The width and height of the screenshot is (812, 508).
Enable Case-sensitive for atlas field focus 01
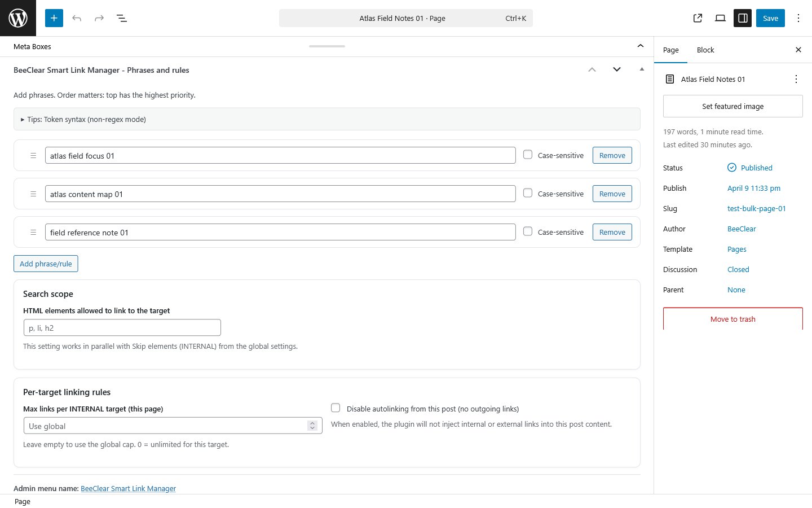527,155
